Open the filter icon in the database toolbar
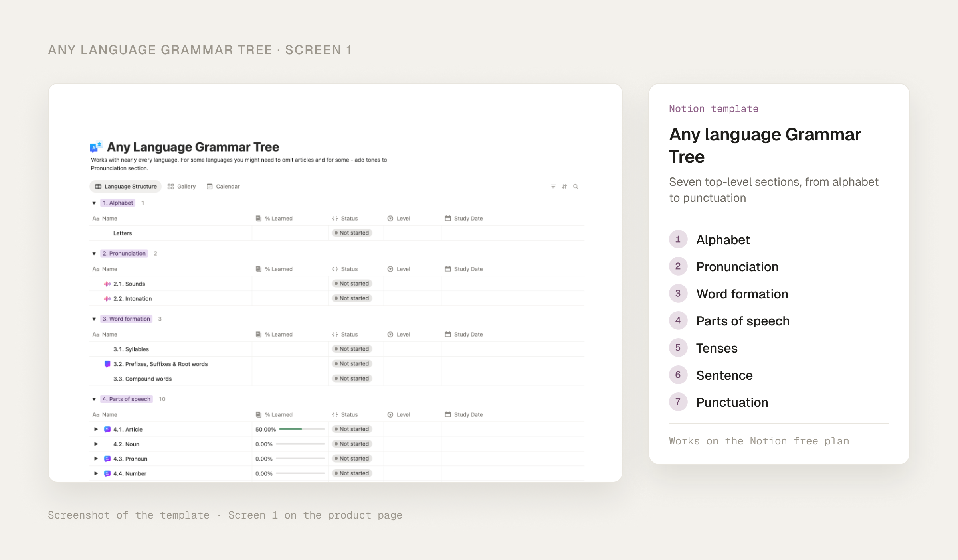The width and height of the screenshot is (958, 560). click(x=553, y=186)
